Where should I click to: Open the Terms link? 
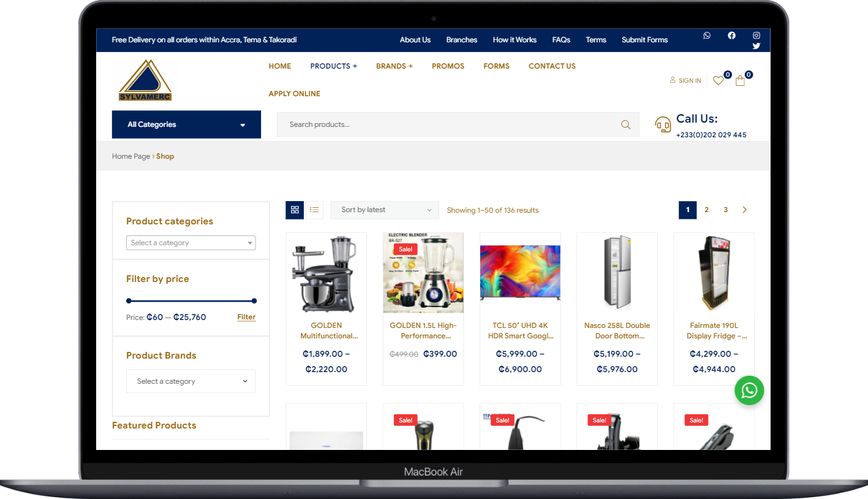[x=596, y=40]
